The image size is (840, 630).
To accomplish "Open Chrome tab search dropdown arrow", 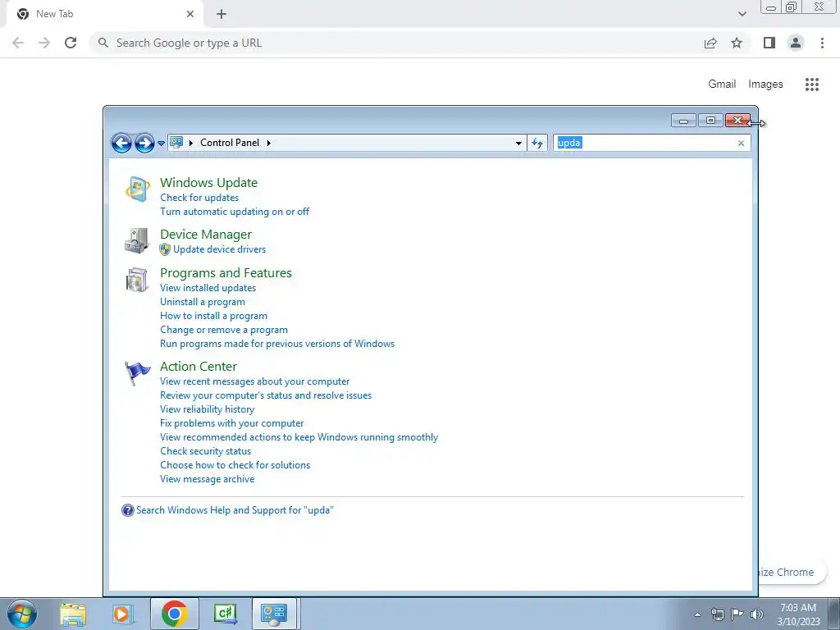I will [742, 14].
